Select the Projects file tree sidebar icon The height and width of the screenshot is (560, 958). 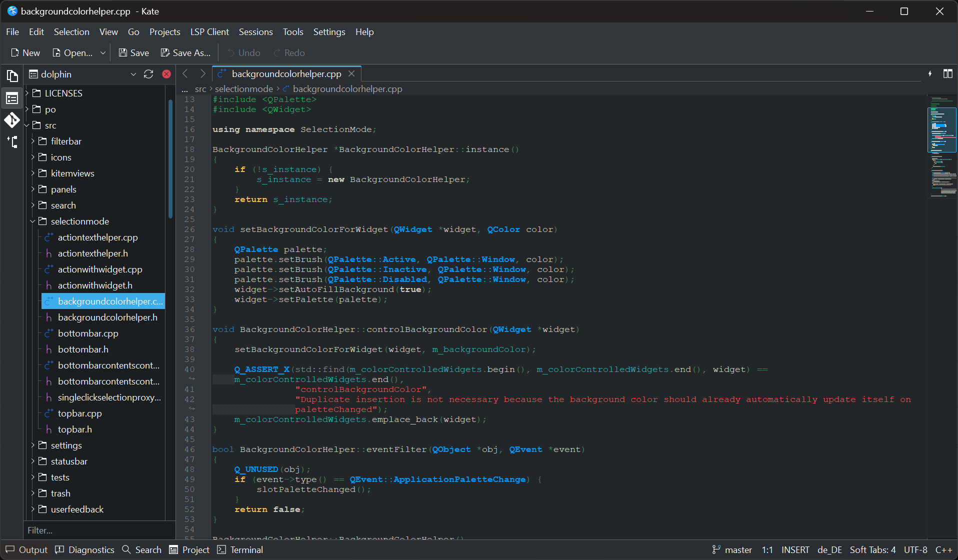tap(12, 98)
